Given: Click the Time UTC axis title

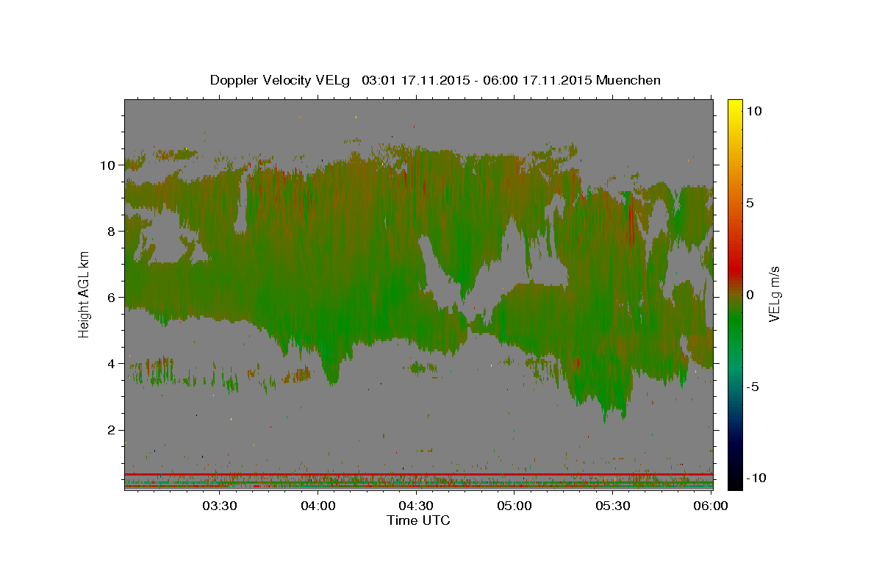Looking at the screenshot, I should point(418,520).
